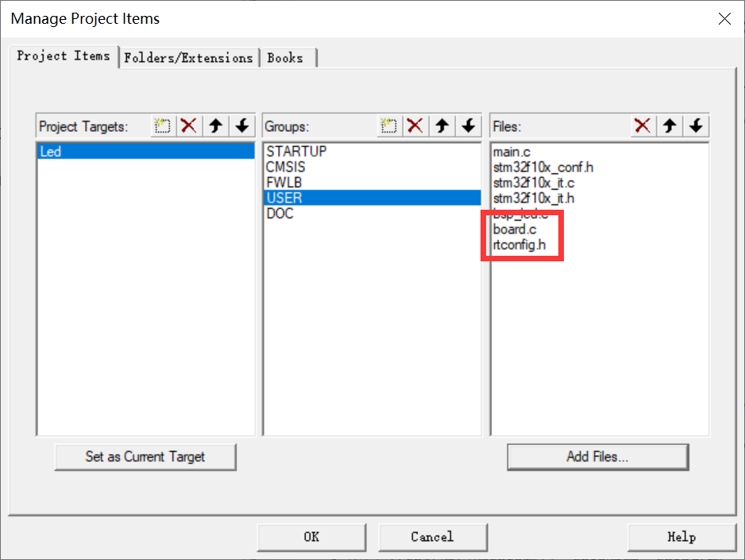Viewport: 745px width, 560px height.
Task: Open the Folders/Extensions tab
Action: point(188,58)
